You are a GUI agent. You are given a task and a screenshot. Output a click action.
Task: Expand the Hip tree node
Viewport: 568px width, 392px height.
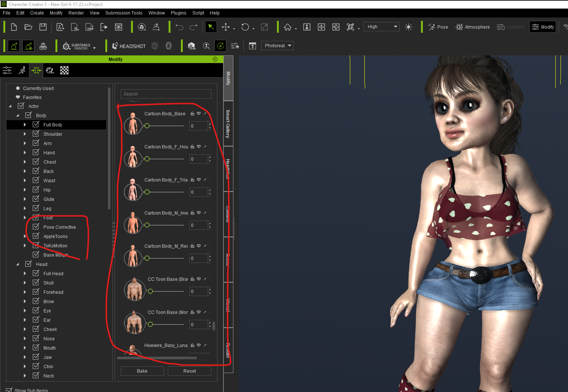click(x=25, y=190)
